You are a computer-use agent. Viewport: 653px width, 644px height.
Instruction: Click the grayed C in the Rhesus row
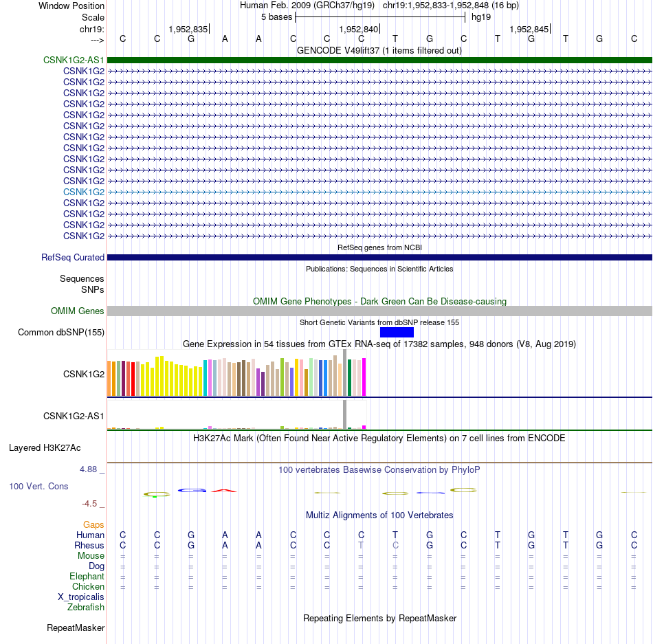click(x=395, y=545)
